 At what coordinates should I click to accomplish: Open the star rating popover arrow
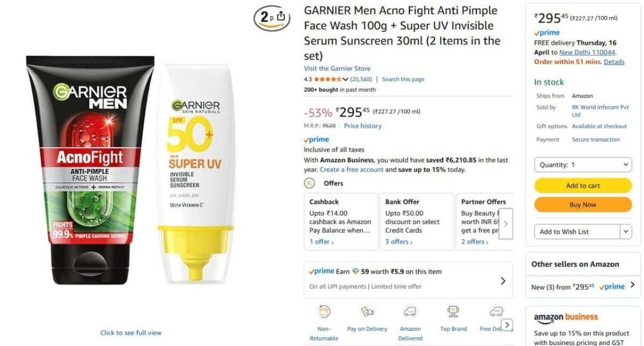[346, 80]
